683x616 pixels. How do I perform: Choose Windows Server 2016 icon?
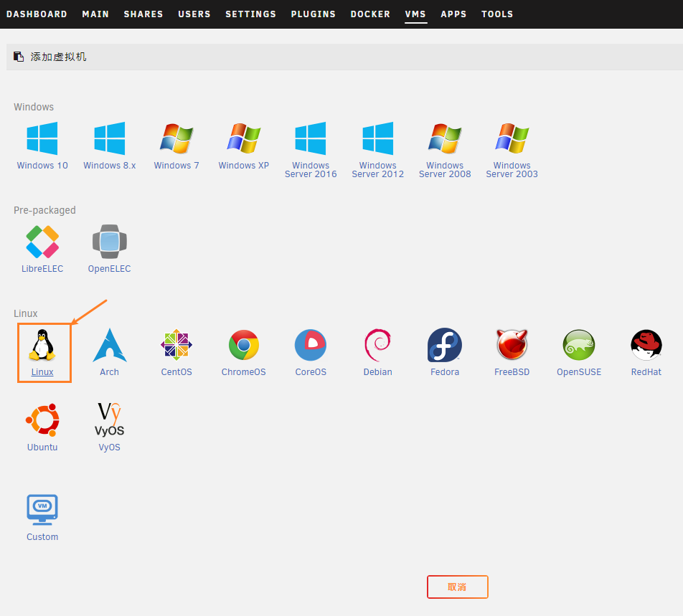(311, 138)
